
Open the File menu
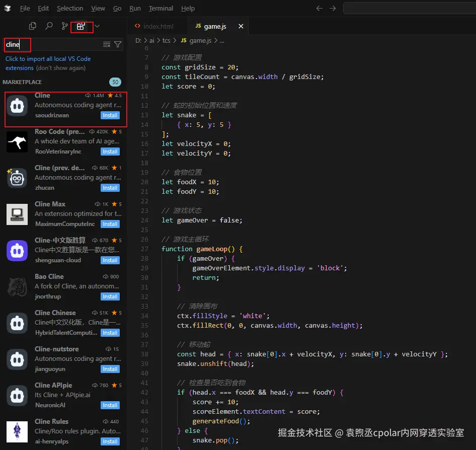pyautogui.click(x=25, y=9)
